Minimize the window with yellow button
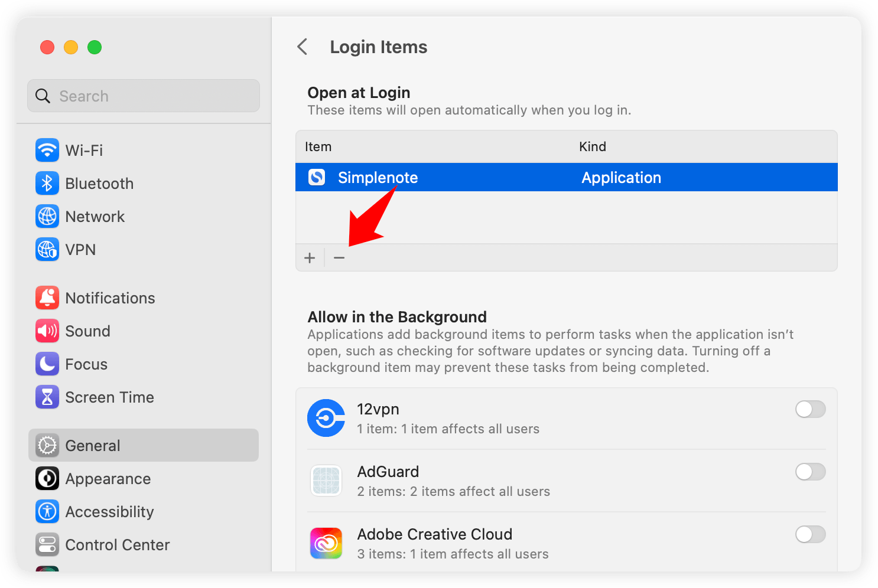Screen dimensions: 878x588 pyautogui.click(x=71, y=47)
